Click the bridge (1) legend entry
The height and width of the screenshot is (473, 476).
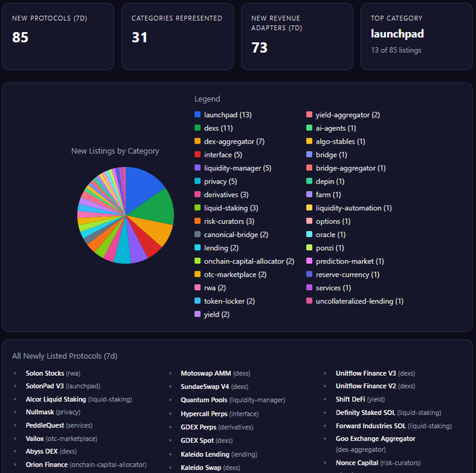(327, 155)
